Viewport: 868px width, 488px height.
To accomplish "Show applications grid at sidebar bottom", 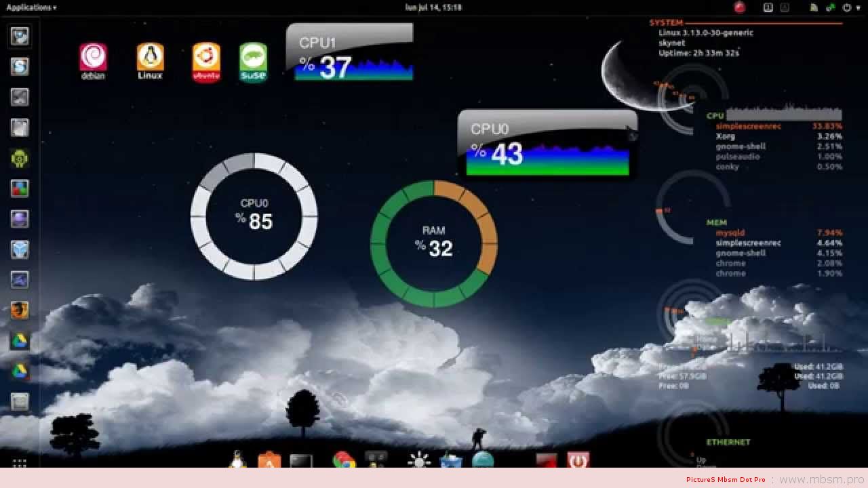I will [x=20, y=464].
